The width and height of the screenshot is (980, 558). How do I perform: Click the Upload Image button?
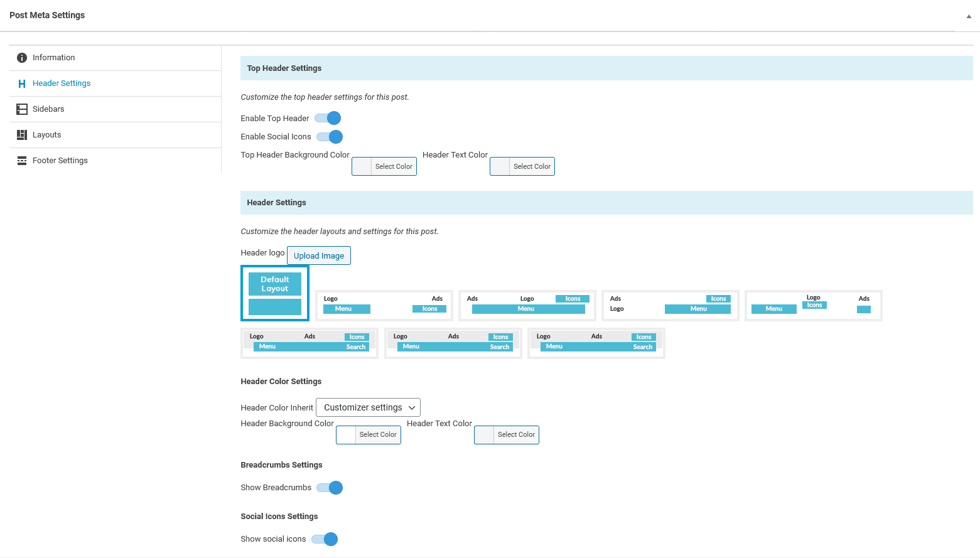tap(318, 255)
